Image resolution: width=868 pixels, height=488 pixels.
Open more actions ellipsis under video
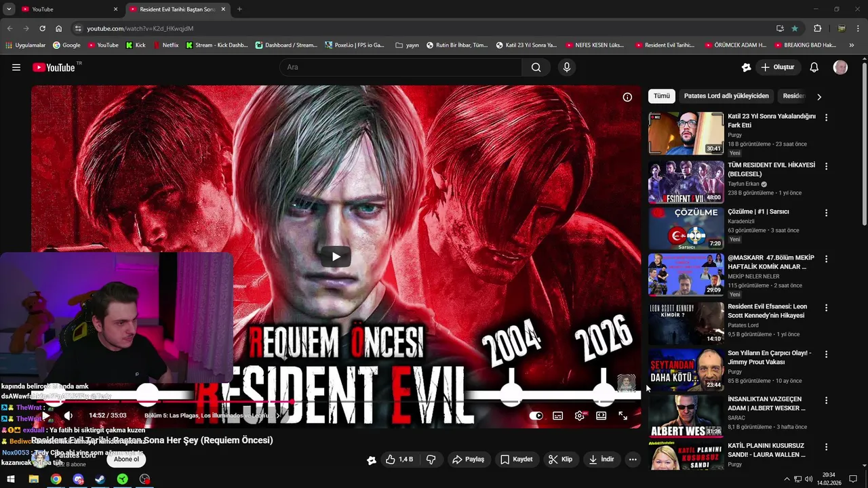(633, 460)
